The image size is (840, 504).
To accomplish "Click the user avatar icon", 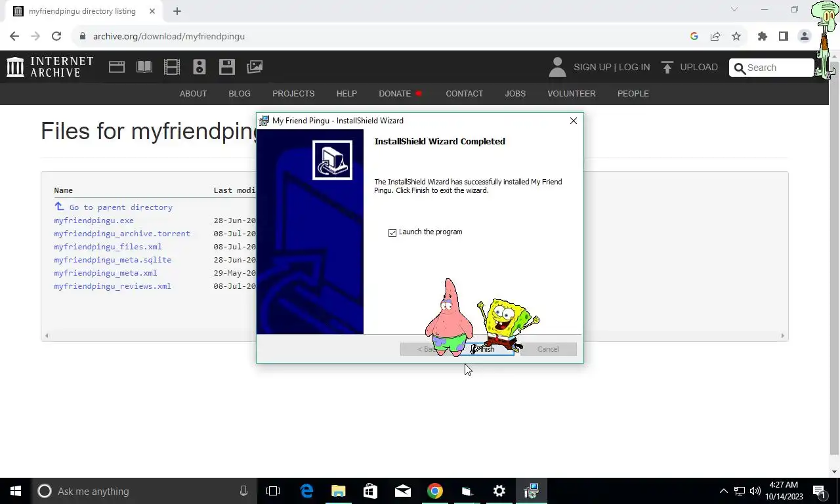I will point(557,67).
